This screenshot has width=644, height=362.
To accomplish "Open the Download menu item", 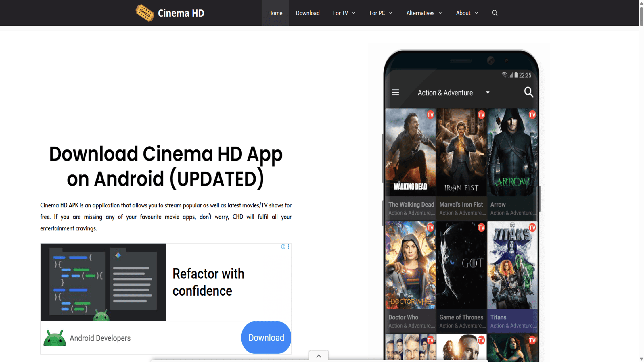I will (307, 13).
